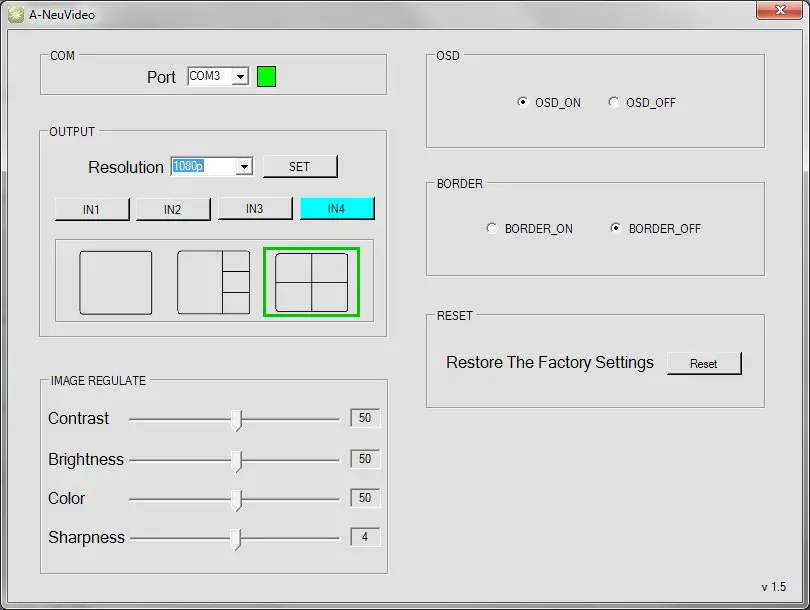810x610 pixels.
Task: Choose the one-plus-three split layout icon
Action: (x=213, y=283)
